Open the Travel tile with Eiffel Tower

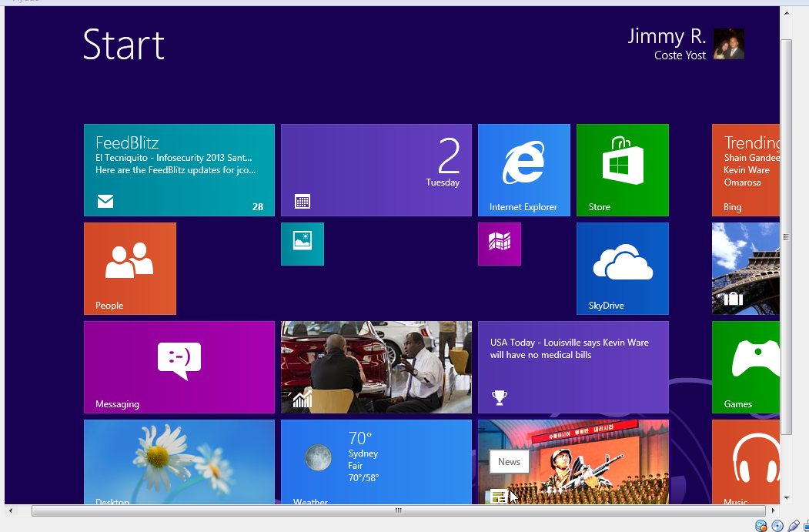tap(746, 269)
